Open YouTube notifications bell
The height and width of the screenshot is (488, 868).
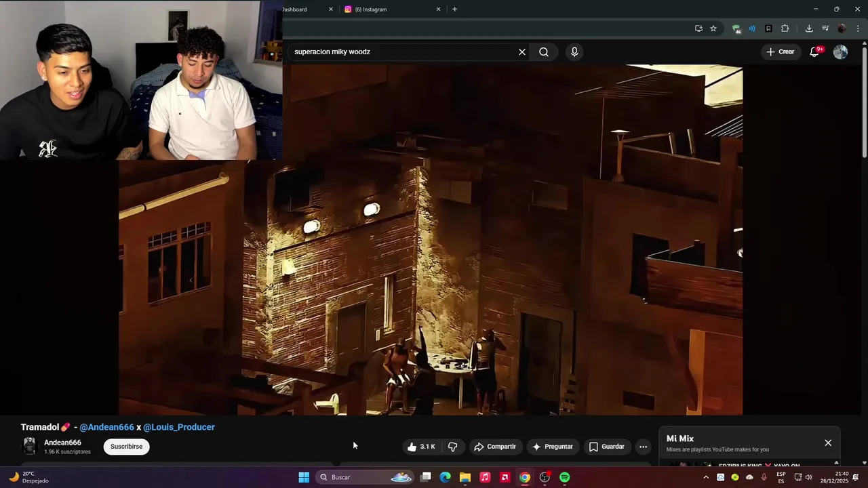(815, 52)
